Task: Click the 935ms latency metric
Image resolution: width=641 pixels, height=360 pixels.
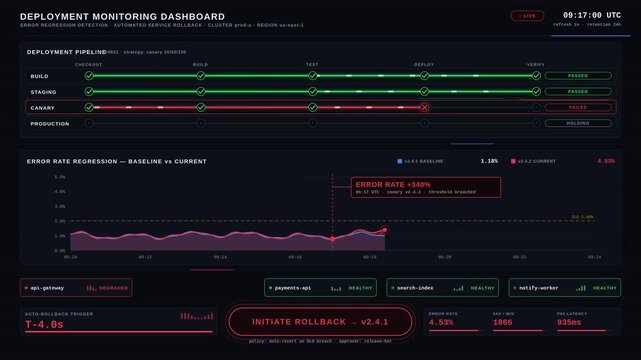Action: (569, 322)
